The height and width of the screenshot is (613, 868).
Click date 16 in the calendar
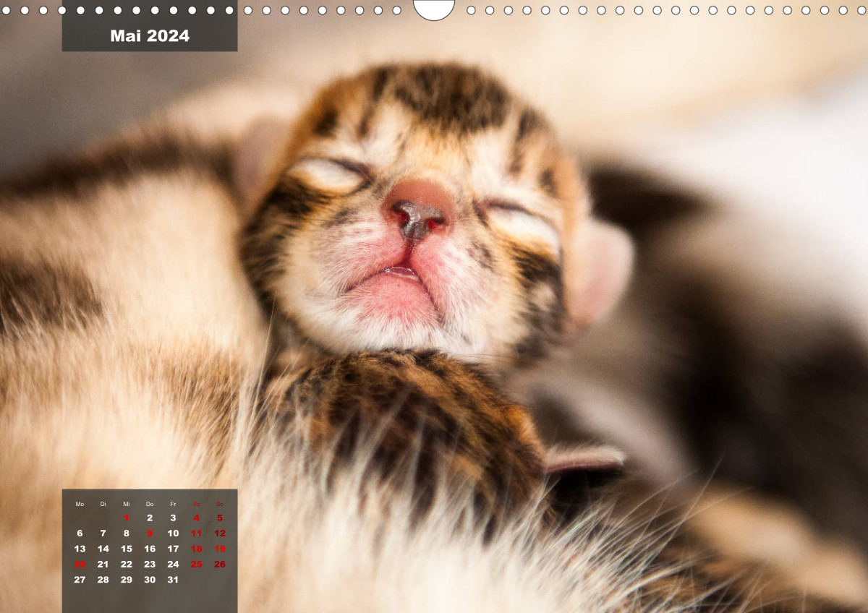(x=150, y=549)
